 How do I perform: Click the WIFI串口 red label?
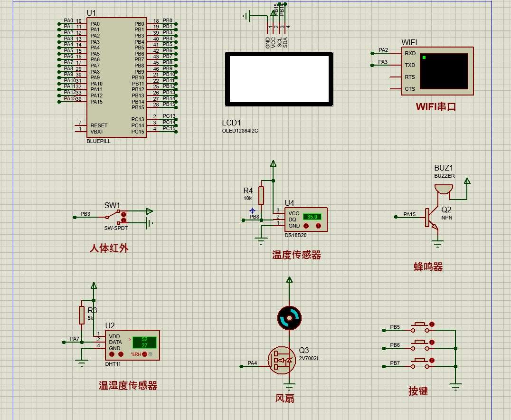click(x=435, y=106)
